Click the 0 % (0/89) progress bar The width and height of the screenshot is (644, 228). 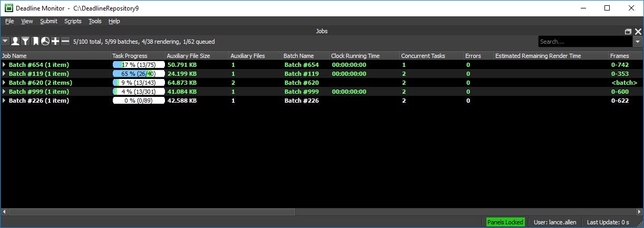139,101
